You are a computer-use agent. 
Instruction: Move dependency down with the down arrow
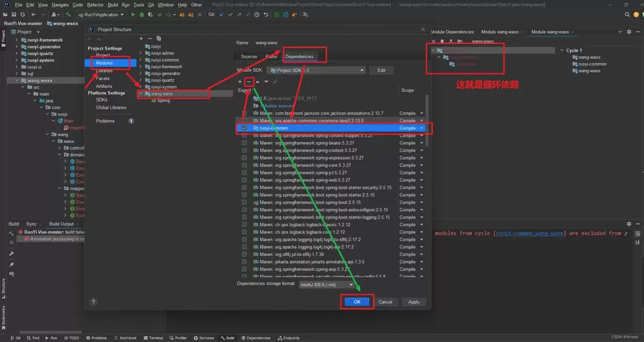266,81
